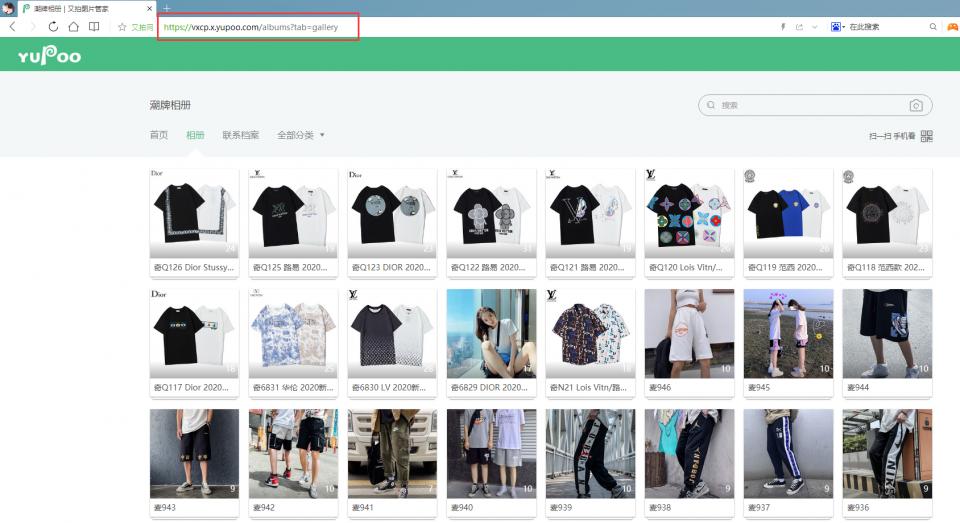Click the game controller icon in toolbar
Image resolution: width=960 pixels, height=523 pixels.
(x=951, y=27)
